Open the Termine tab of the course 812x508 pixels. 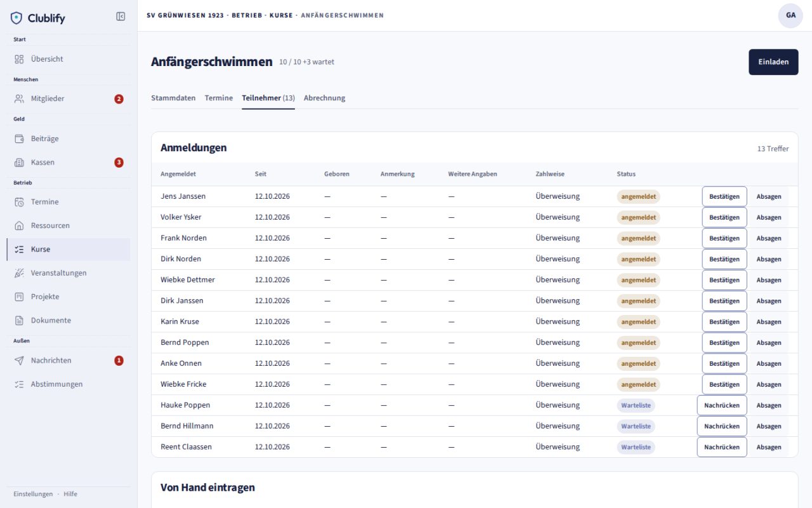219,98
